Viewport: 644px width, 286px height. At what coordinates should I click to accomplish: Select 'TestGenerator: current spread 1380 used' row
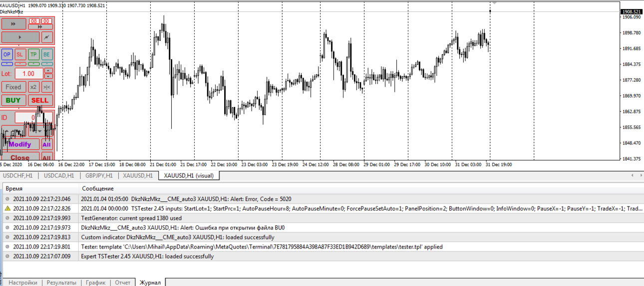tap(322, 218)
